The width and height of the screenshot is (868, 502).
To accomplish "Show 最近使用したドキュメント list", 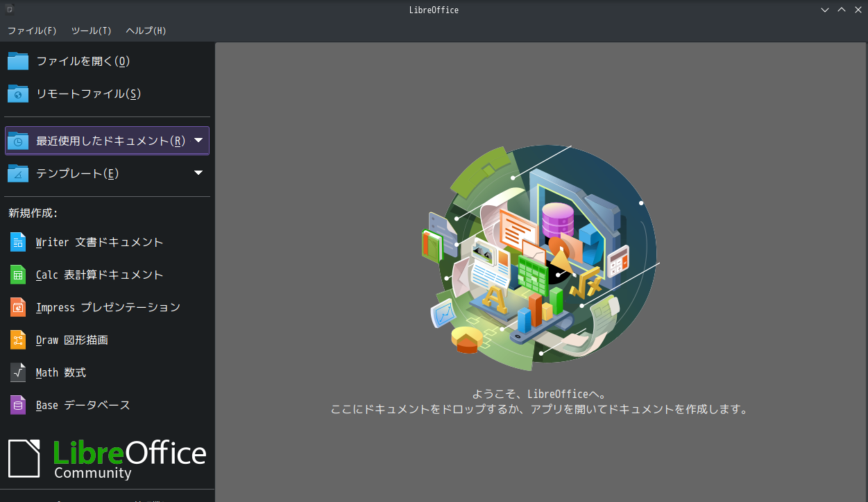I will [97, 141].
